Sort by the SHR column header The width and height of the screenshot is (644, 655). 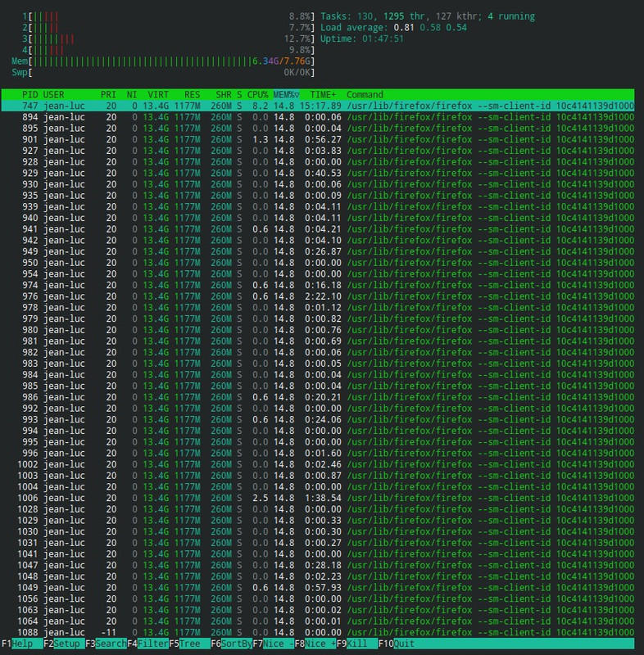point(224,95)
